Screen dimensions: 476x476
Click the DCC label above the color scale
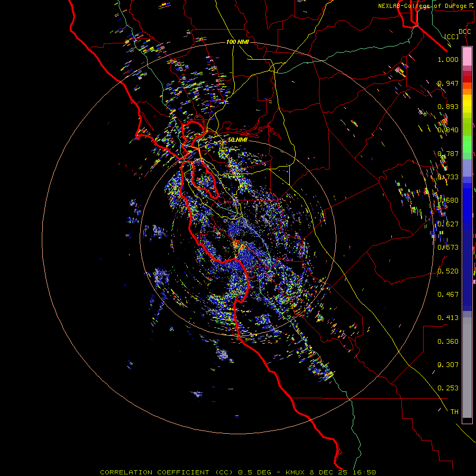(464, 32)
